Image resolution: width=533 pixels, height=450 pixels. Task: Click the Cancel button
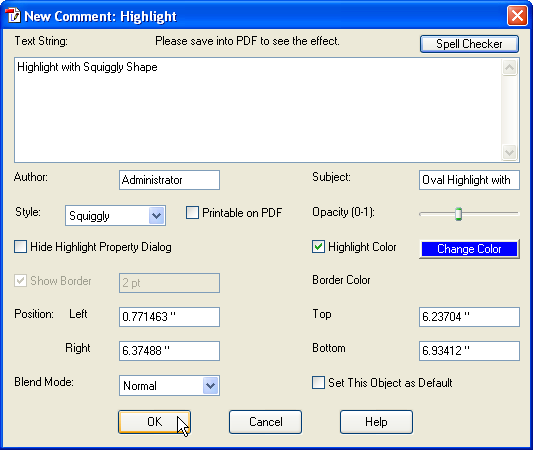pyautogui.click(x=265, y=422)
